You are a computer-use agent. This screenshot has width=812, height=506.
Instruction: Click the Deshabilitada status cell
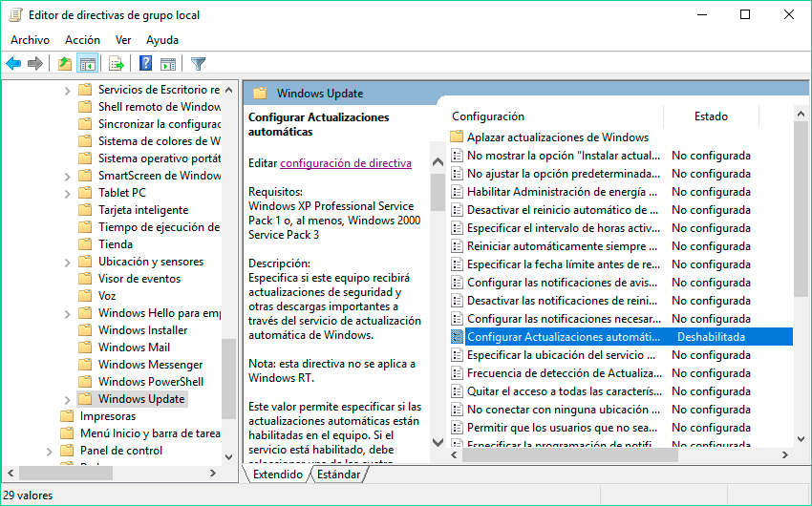click(x=711, y=337)
